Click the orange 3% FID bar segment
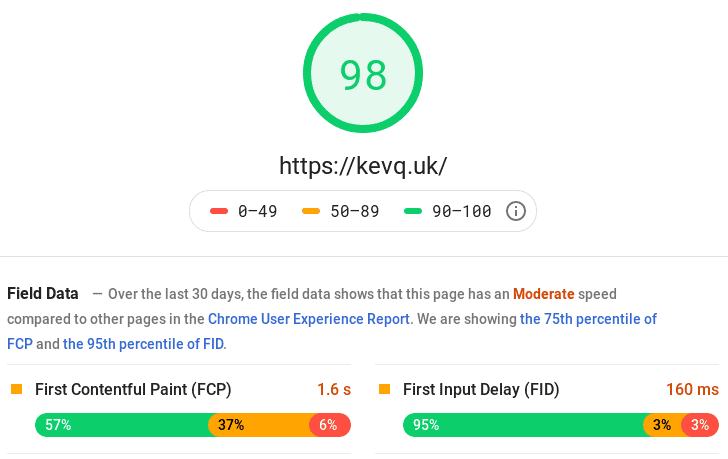The height and width of the screenshot is (459, 728). tap(663, 425)
